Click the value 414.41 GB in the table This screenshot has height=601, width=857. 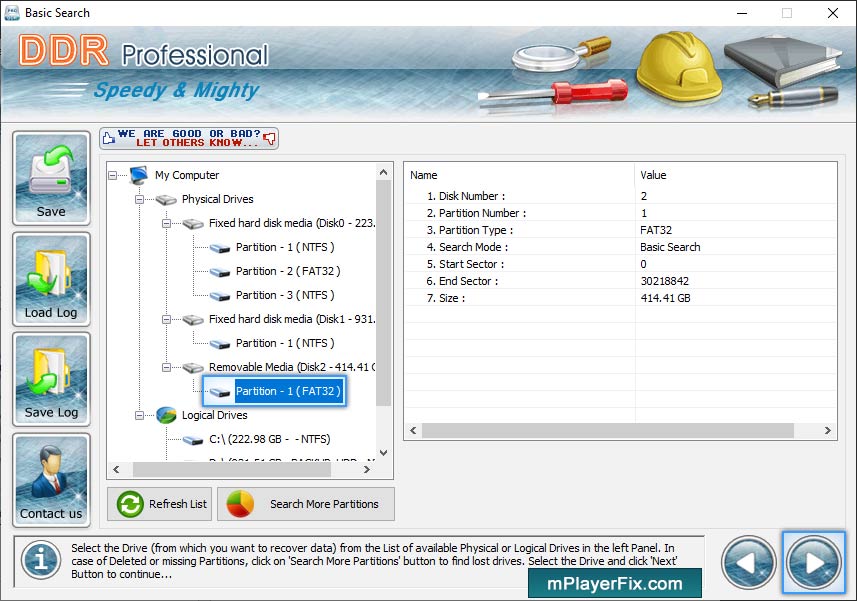(x=665, y=298)
